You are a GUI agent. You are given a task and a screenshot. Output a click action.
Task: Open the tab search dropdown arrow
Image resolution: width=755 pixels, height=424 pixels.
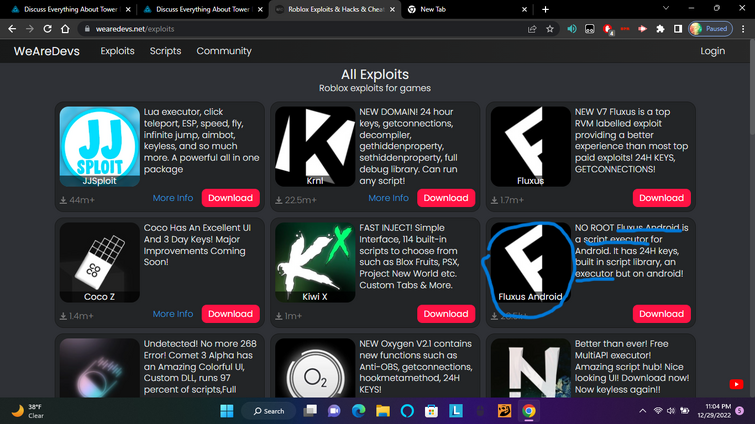(x=665, y=8)
